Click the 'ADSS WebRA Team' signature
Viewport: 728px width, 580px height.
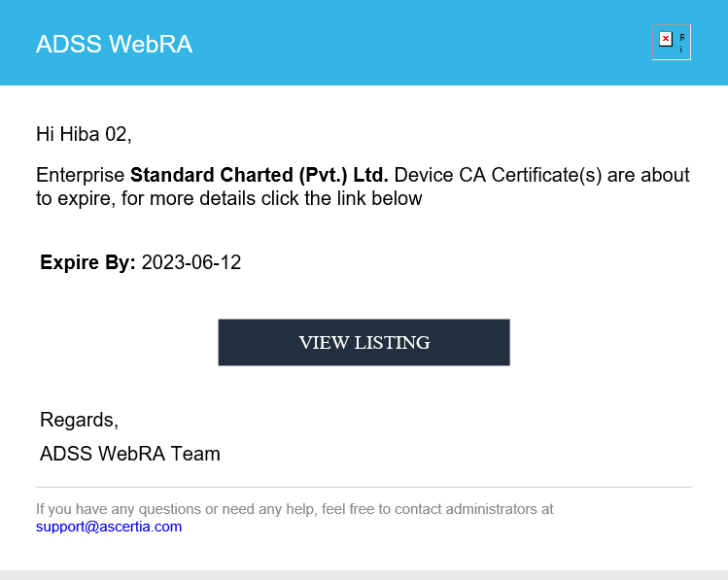pos(130,454)
